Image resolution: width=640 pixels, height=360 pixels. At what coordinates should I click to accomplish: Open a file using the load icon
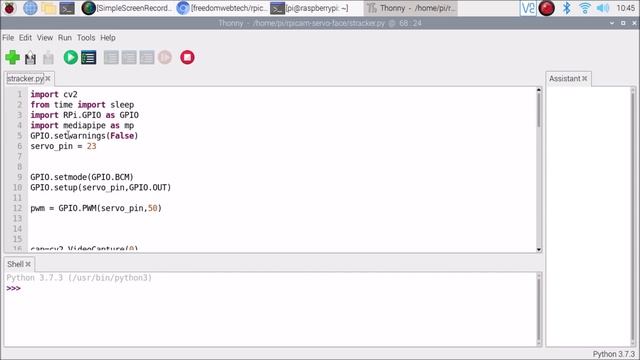30,58
